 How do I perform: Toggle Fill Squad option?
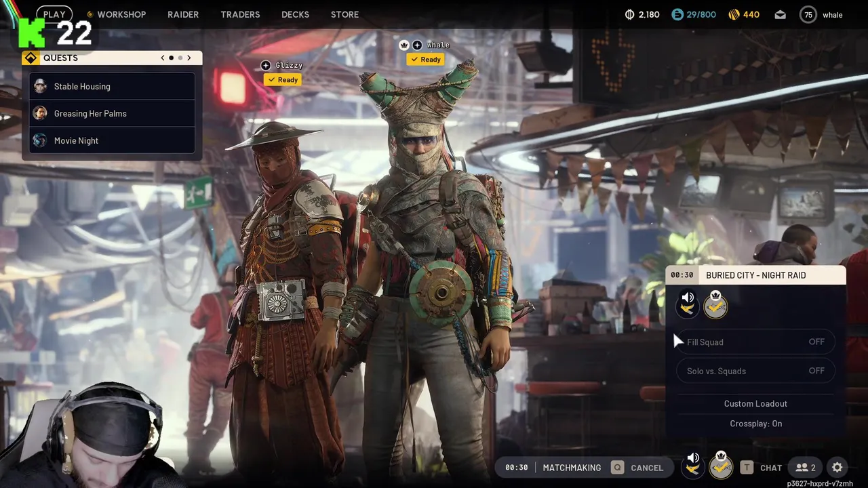(755, 342)
